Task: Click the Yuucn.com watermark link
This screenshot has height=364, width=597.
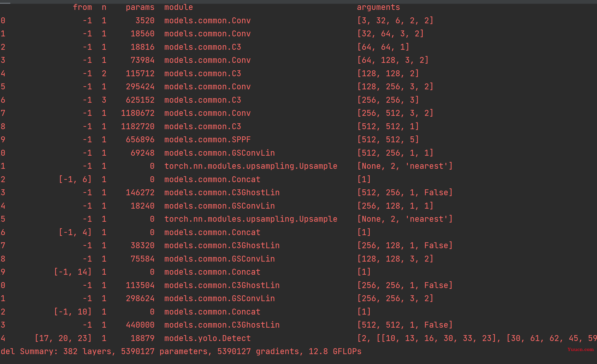Action: point(580,349)
